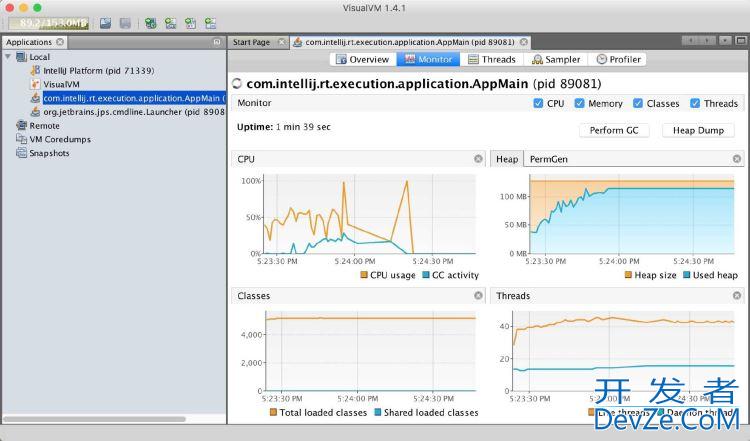The height and width of the screenshot is (441, 750).
Task: Open the Sampler tab
Action: click(556, 59)
